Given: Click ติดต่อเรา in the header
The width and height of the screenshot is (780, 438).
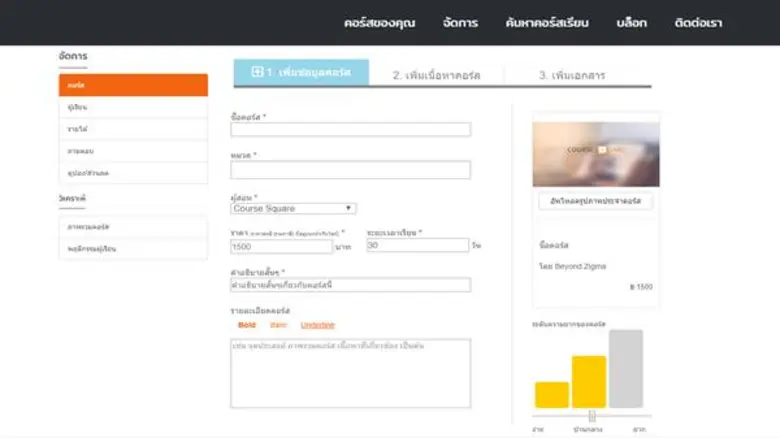Looking at the screenshot, I should (697, 23).
